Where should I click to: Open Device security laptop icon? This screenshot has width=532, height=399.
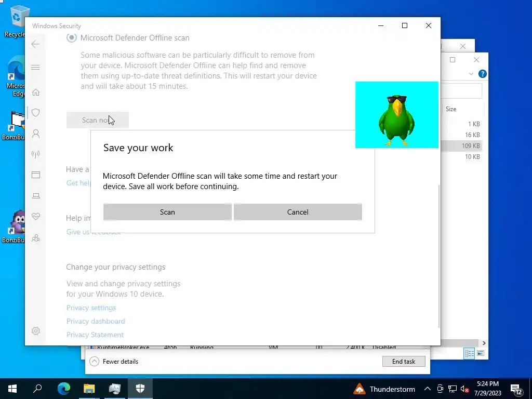pyautogui.click(x=36, y=196)
